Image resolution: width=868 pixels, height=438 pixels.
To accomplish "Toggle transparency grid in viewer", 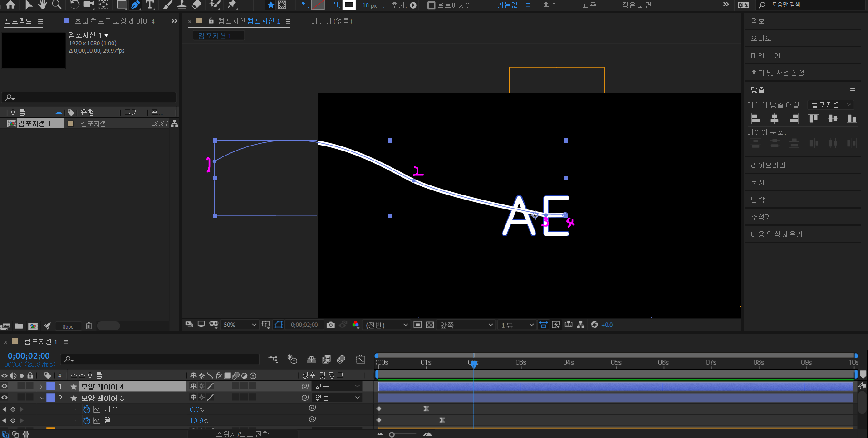I will coord(430,325).
